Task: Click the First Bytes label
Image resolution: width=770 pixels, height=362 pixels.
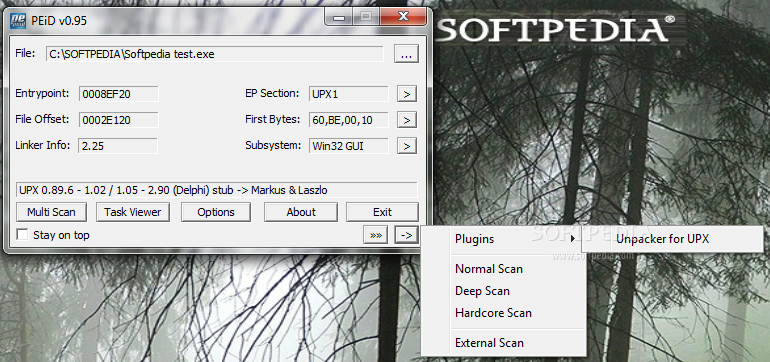Action: tap(273, 119)
